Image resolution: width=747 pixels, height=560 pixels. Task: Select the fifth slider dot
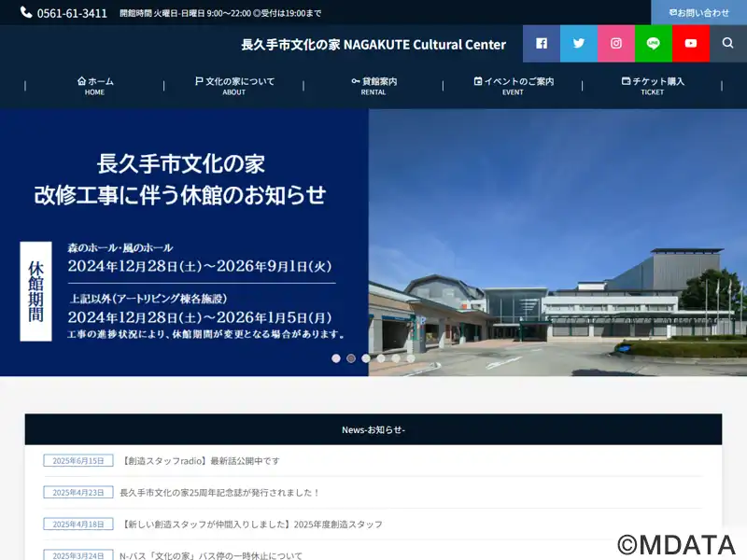point(396,358)
